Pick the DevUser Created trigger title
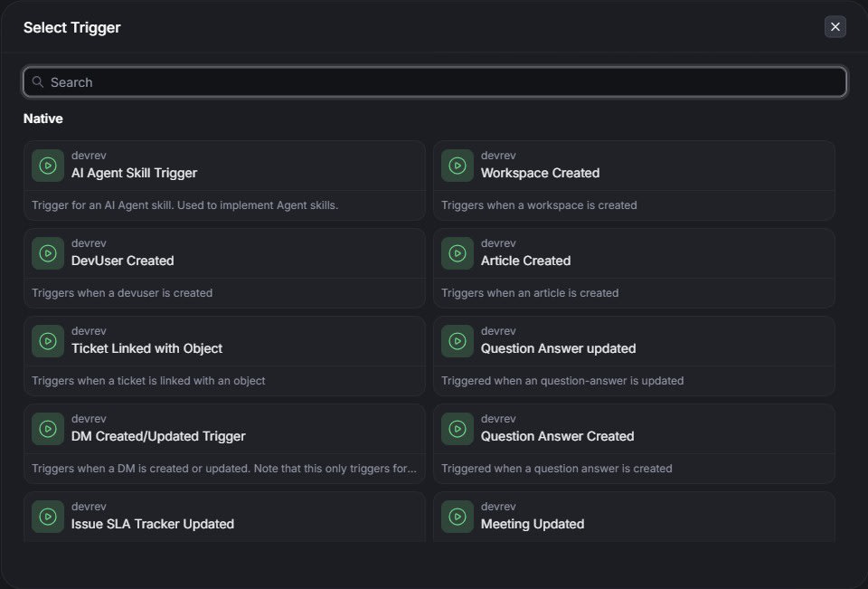 (122, 261)
